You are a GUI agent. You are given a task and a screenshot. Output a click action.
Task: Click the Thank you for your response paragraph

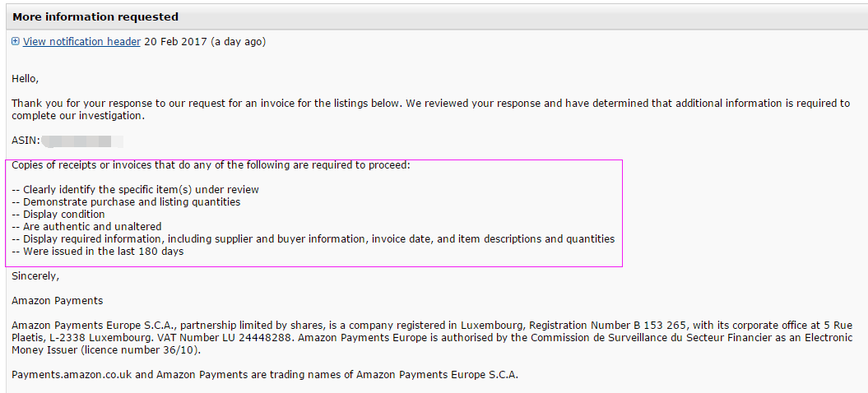click(430, 109)
